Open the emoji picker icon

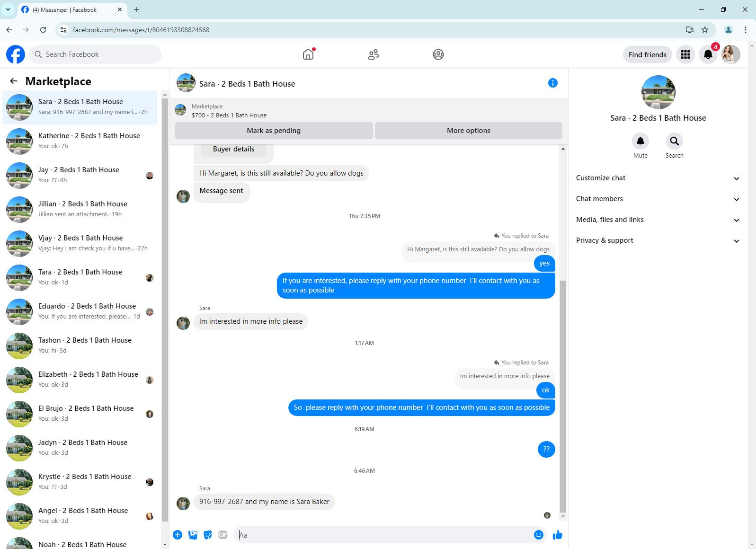click(x=538, y=535)
